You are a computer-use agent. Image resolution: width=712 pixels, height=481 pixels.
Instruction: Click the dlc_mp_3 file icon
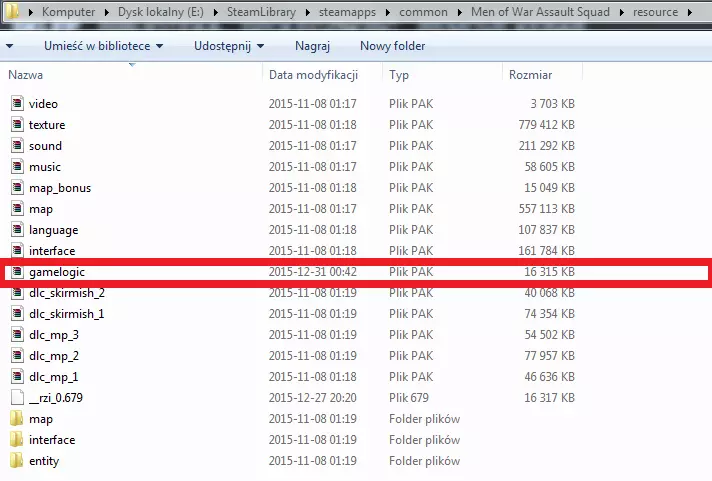click(17, 335)
